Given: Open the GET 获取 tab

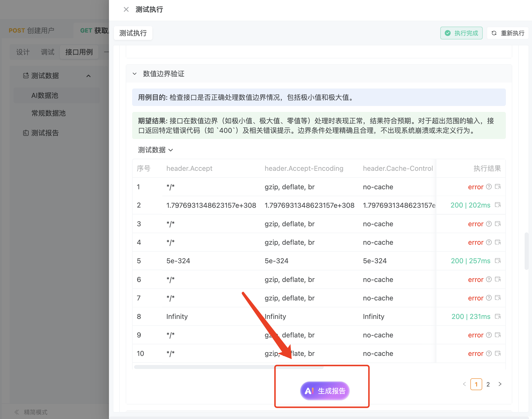Looking at the screenshot, I should [94, 31].
